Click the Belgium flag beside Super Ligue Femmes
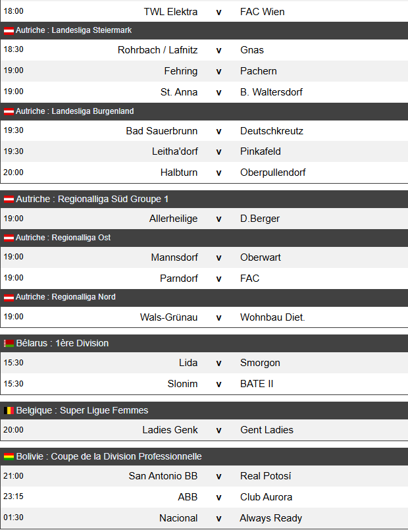 pos(9,411)
